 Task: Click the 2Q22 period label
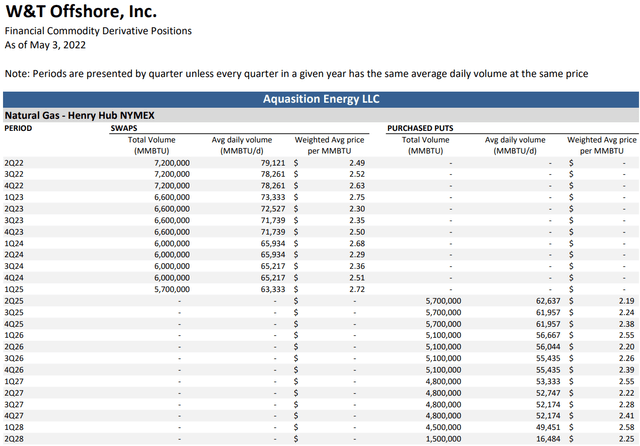14,163
